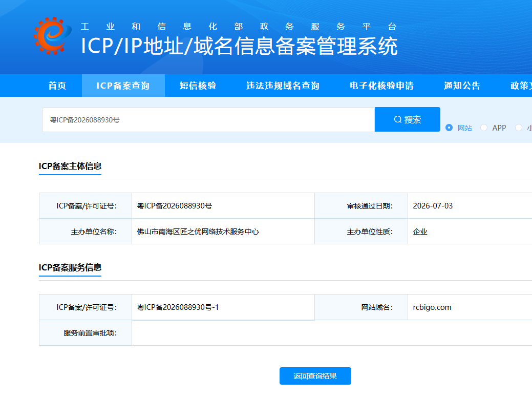Click the ICP备案服务信息 heading
Image resolution: width=532 pixels, height=399 pixels.
point(70,267)
